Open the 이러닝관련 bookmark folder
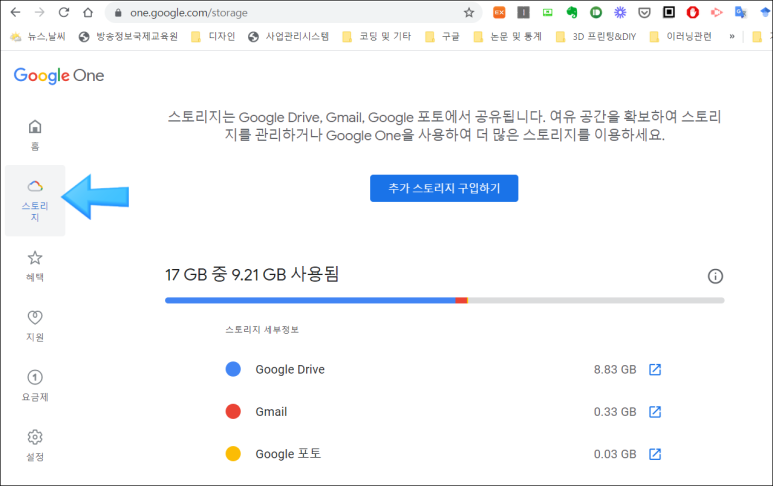 coord(681,36)
